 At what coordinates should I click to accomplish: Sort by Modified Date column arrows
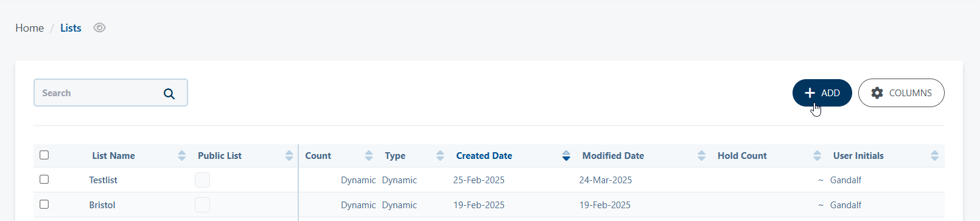point(701,156)
